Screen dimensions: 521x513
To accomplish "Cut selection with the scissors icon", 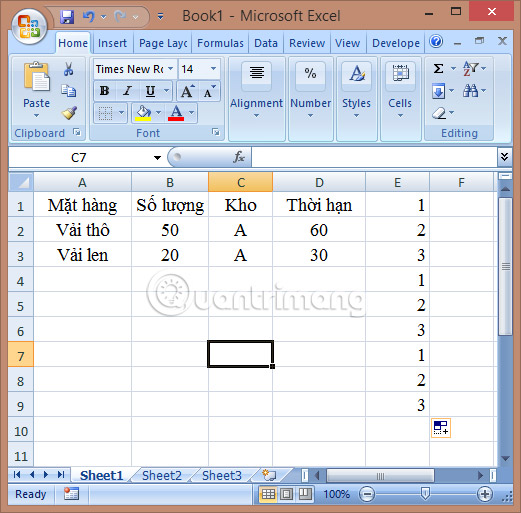I will (69, 69).
